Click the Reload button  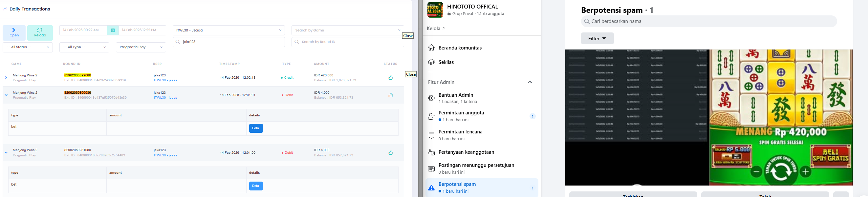tap(40, 33)
